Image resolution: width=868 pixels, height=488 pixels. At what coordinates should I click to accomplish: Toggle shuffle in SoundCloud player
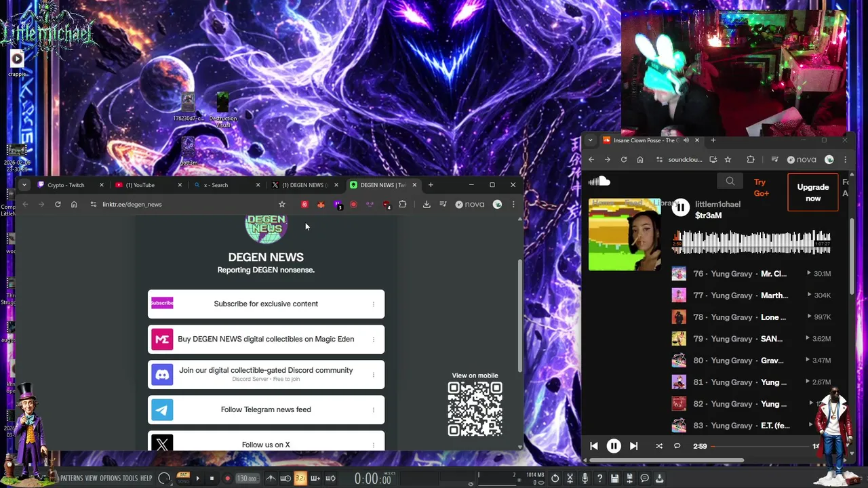[659, 446]
